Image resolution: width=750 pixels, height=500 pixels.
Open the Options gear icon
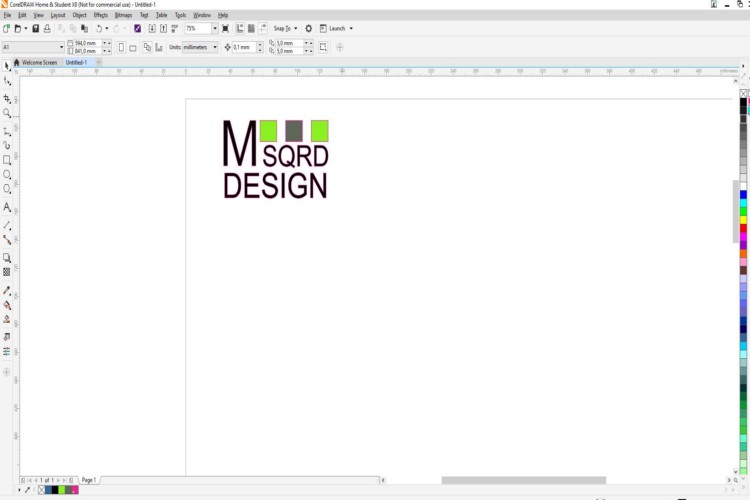pos(309,29)
